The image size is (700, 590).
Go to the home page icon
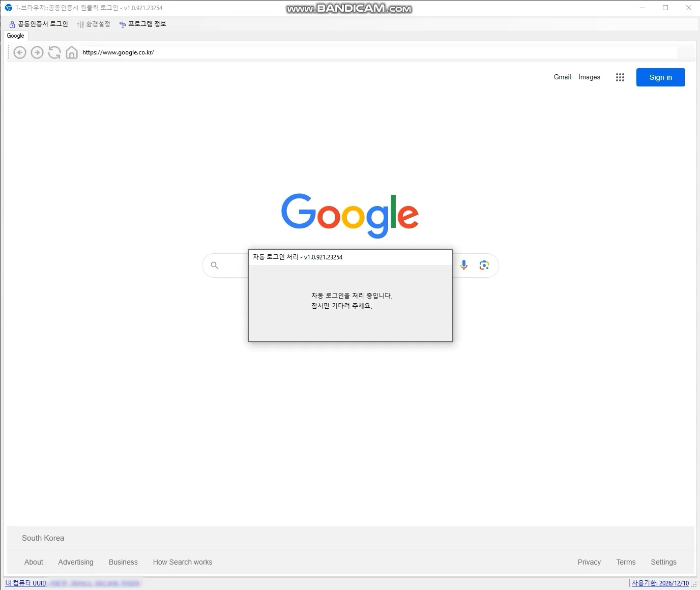pyautogui.click(x=72, y=52)
